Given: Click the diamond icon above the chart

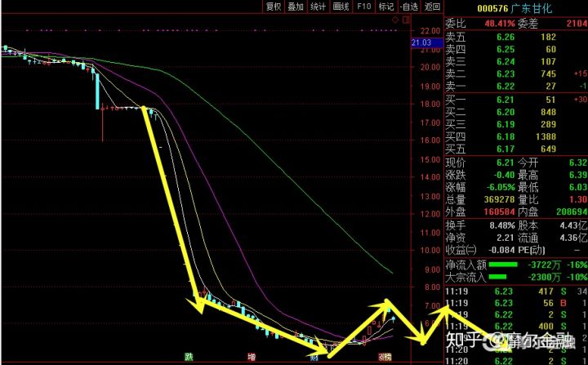Looking at the screenshot, I should pyautogui.click(x=395, y=20).
